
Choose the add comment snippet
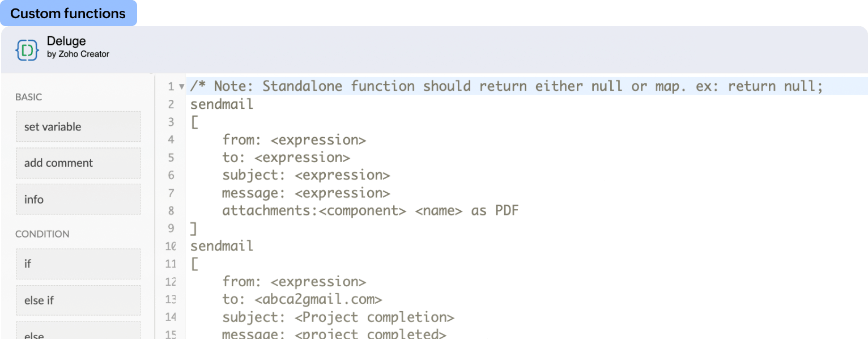point(78,163)
